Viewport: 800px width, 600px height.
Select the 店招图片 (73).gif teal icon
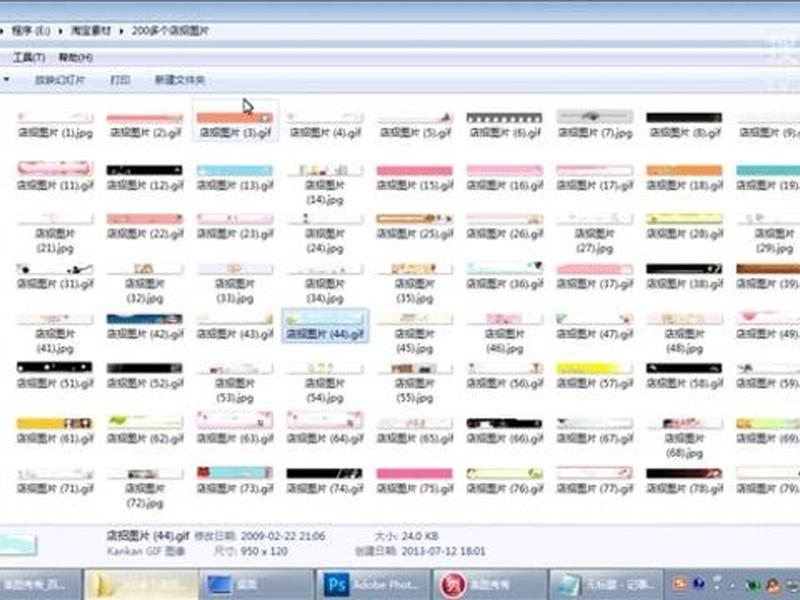pos(235,472)
